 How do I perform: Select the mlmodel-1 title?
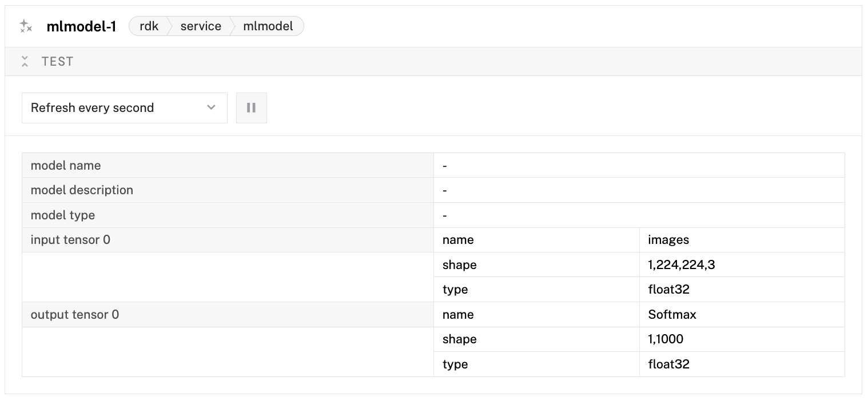pos(81,26)
